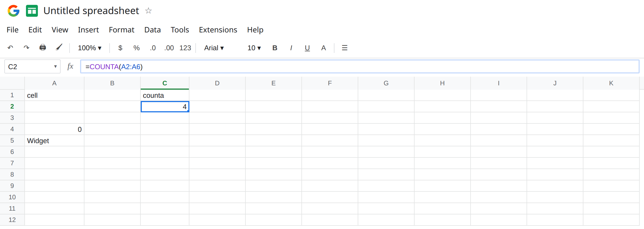Select the cell containing Widget
This screenshot has width=644, height=229.
[54, 141]
